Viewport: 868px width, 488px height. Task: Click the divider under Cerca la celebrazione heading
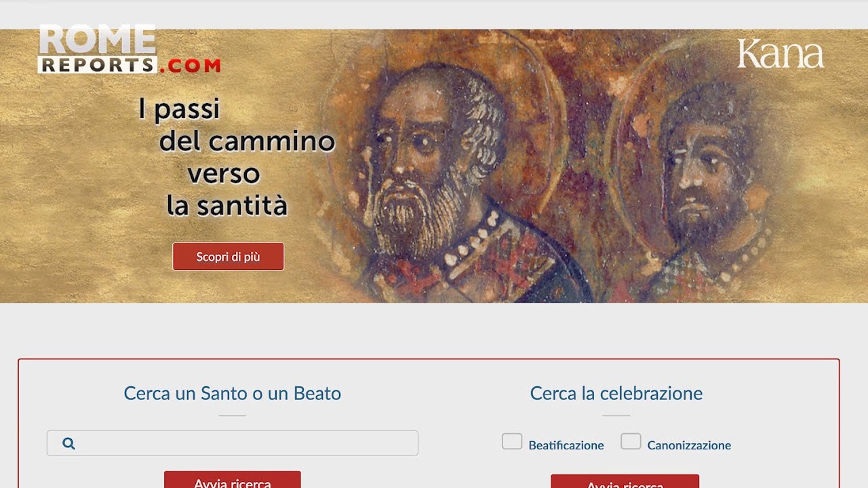(616, 415)
